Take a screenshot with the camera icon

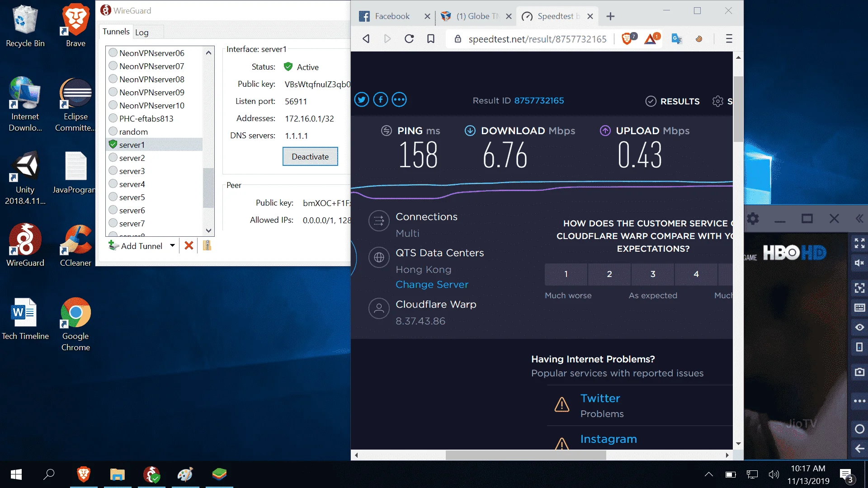[859, 372]
